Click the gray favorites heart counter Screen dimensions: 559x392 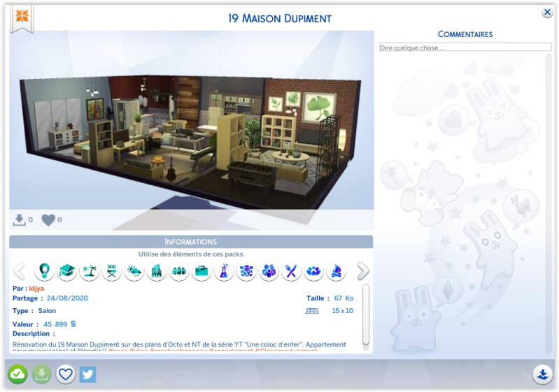point(48,219)
